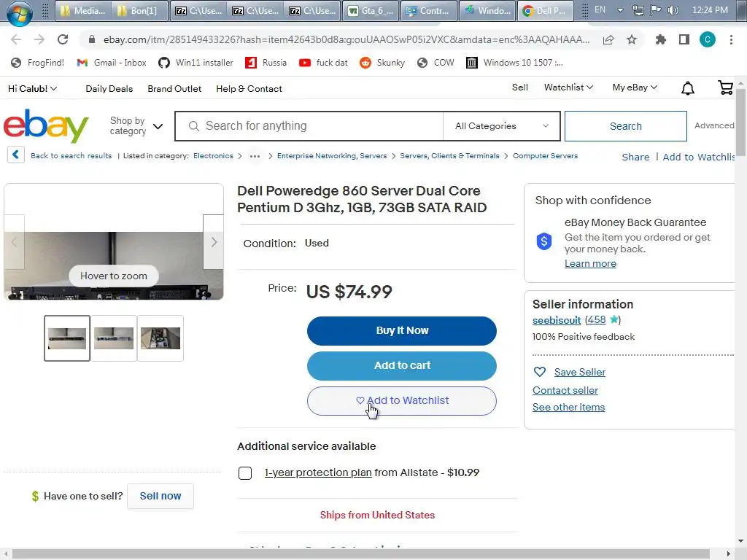Select the third product thumbnail
This screenshot has height=560, width=747.
160,338
